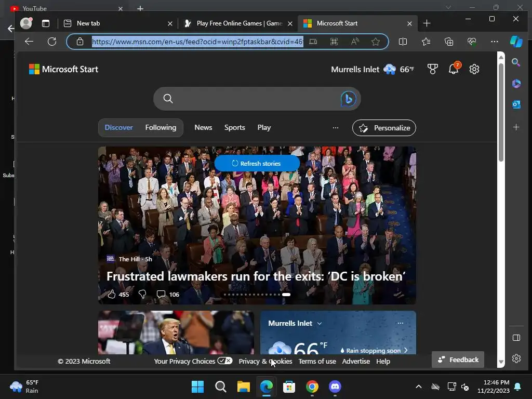Open the Feedback button
Viewport: 532px width, 399px height.
click(x=458, y=360)
